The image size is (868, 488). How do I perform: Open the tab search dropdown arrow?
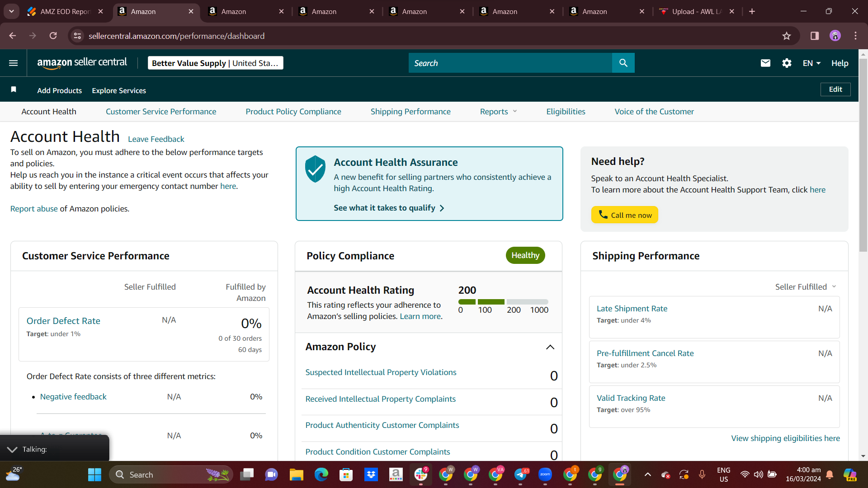pyautogui.click(x=11, y=11)
